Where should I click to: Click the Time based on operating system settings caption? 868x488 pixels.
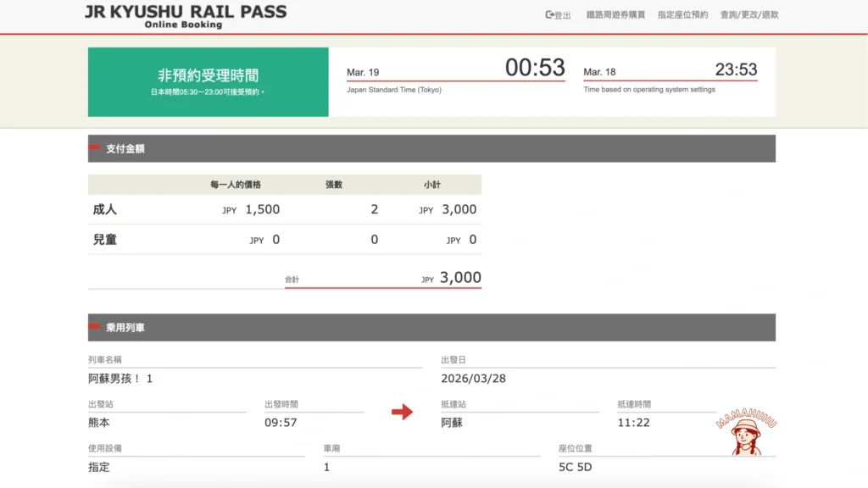click(649, 89)
